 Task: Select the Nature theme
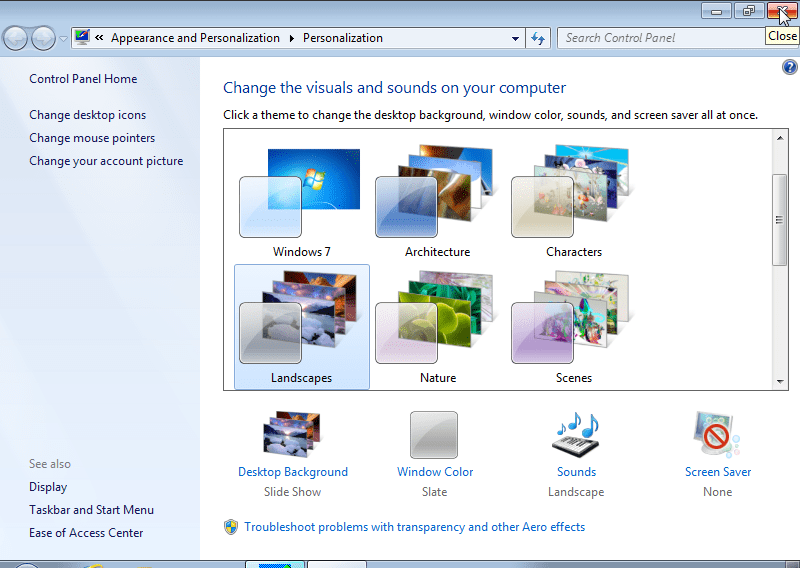click(x=437, y=327)
